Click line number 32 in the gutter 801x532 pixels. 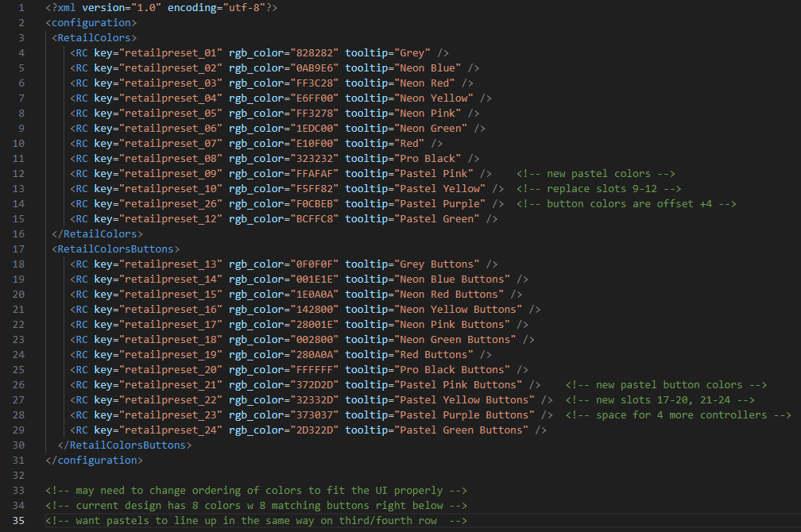[18, 476]
